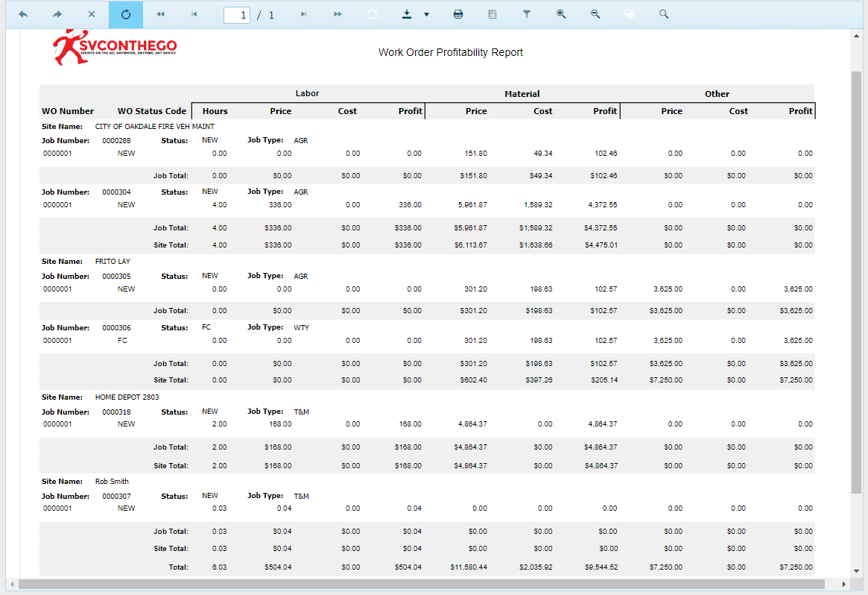Click material price value 5,961.87
868x595 pixels.
tap(472, 204)
